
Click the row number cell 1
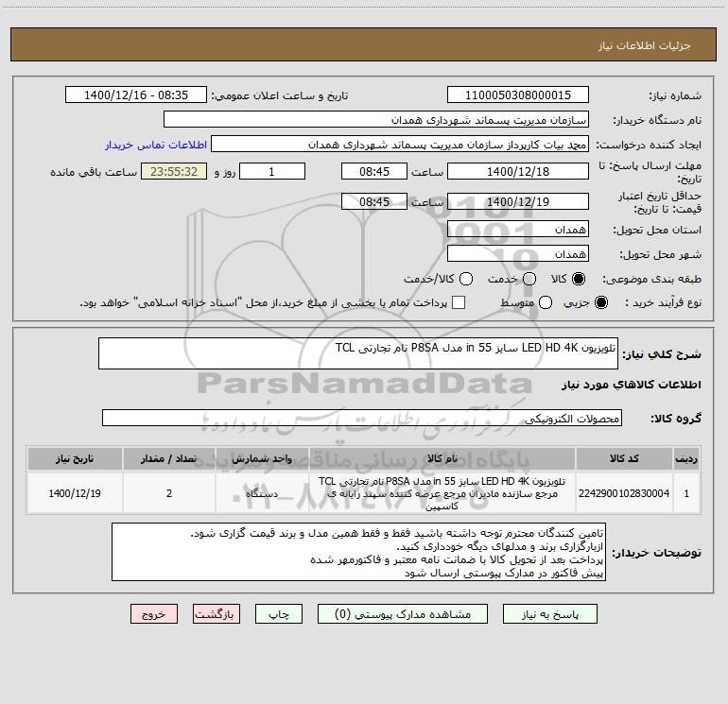pos(686,493)
